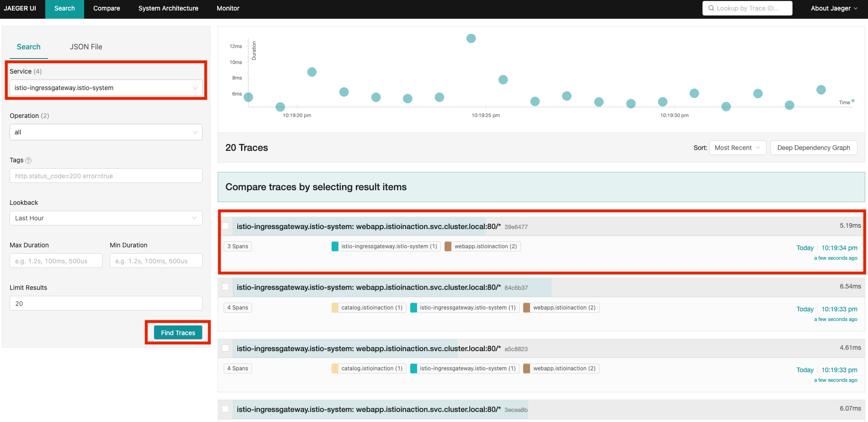Tick the checkbox for trace 84c6b37
The height and width of the screenshot is (422, 868).
[x=225, y=287]
